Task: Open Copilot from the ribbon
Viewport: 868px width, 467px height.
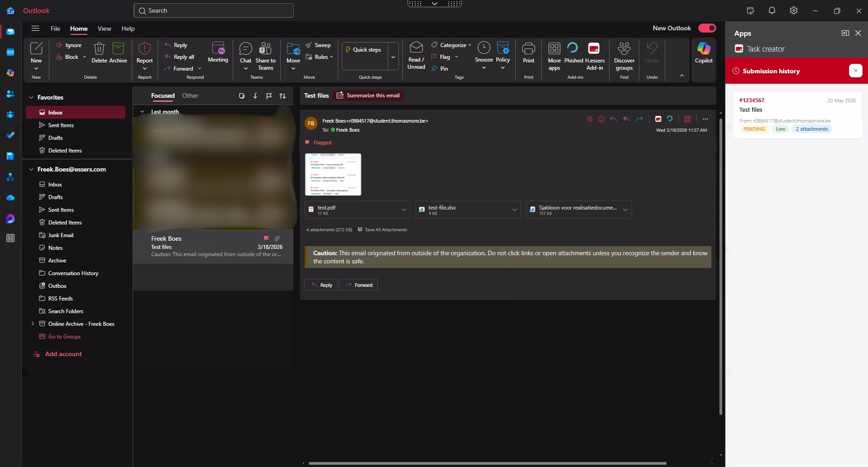Action: (x=704, y=52)
